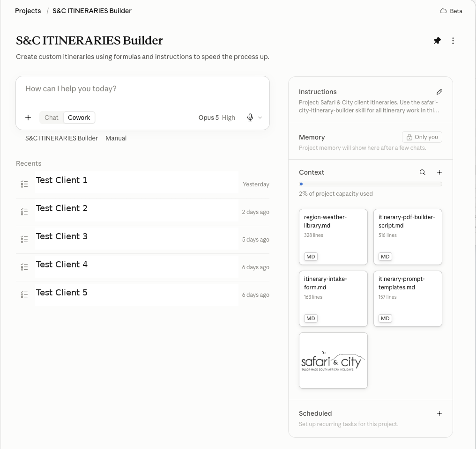Click the Beta cloud icon
This screenshot has width=476, height=449.
444,11
